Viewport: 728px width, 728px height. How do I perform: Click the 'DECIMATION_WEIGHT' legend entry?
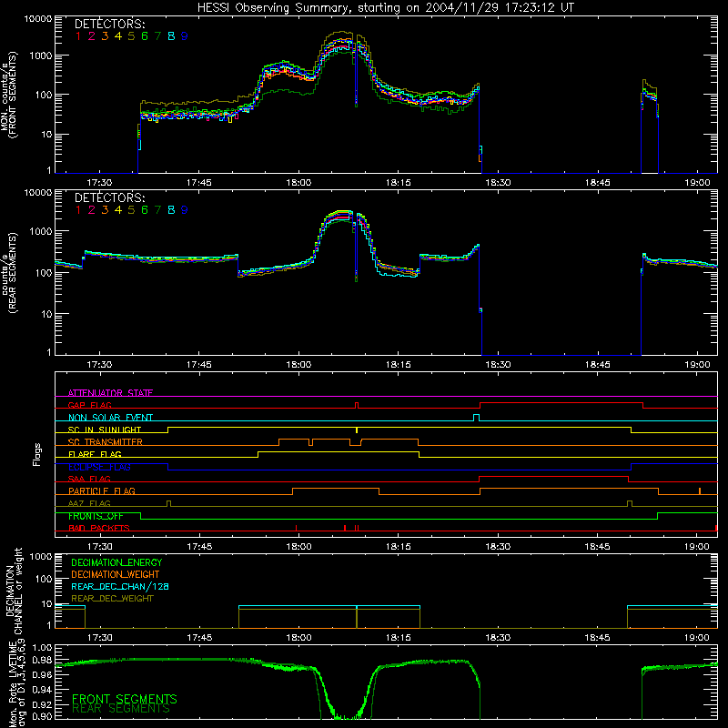click(x=116, y=575)
